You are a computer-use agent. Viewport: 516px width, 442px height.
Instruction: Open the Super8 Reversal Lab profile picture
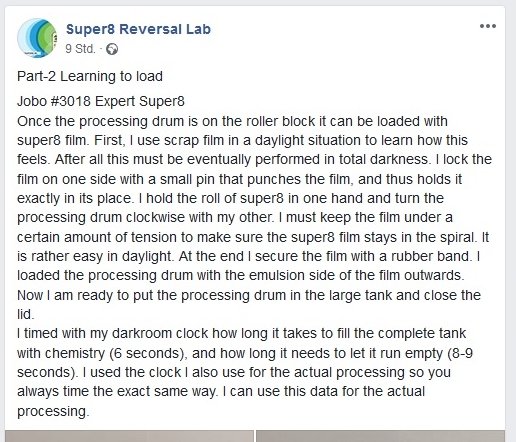click(37, 38)
